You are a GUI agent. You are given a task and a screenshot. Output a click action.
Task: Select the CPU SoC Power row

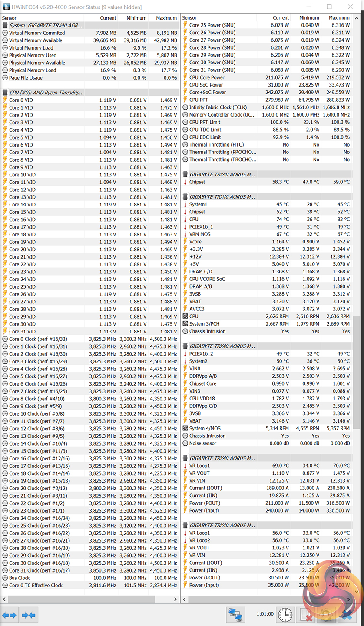coord(266,85)
